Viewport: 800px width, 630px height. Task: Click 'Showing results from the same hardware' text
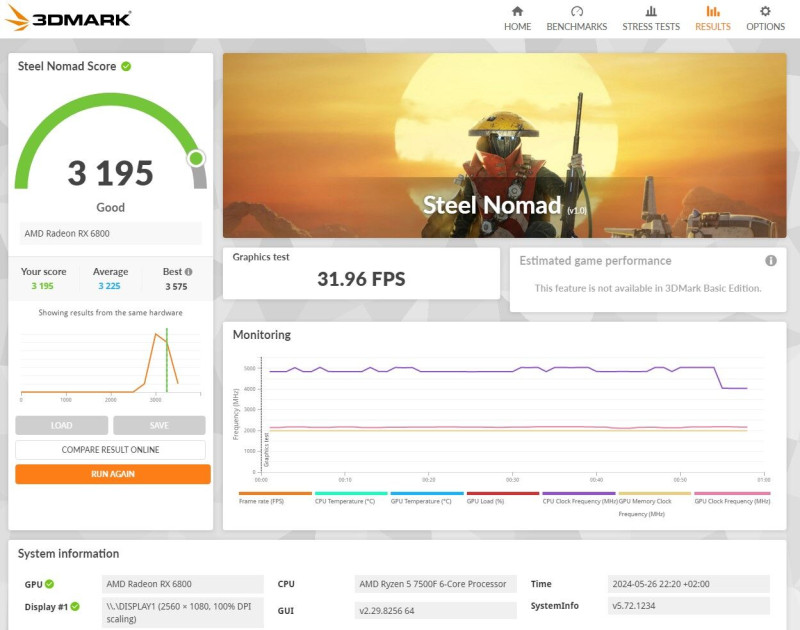[x=110, y=312]
